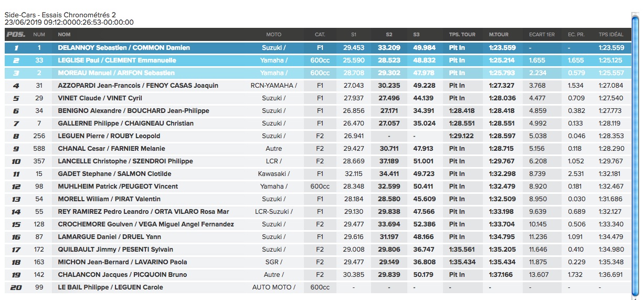Select the S1 sector column header
This screenshot has width=644, height=300.
click(354, 35)
